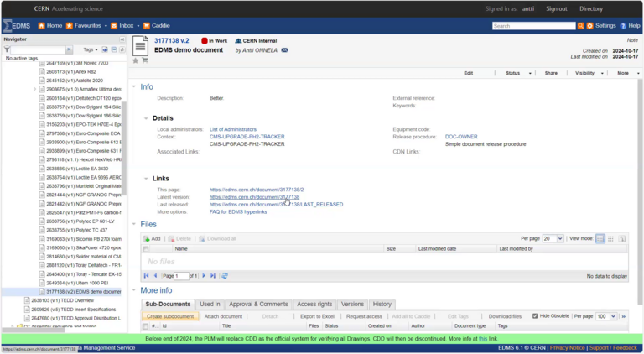
Task: Click the collapse-all minus icon in Navigator
Action: pyautogui.click(x=114, y=49)
